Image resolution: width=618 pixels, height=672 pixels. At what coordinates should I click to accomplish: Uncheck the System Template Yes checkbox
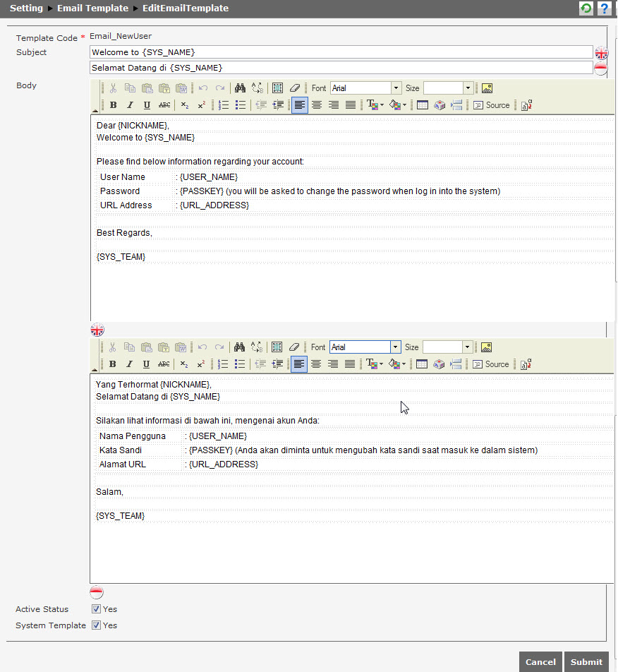point(96,625)
